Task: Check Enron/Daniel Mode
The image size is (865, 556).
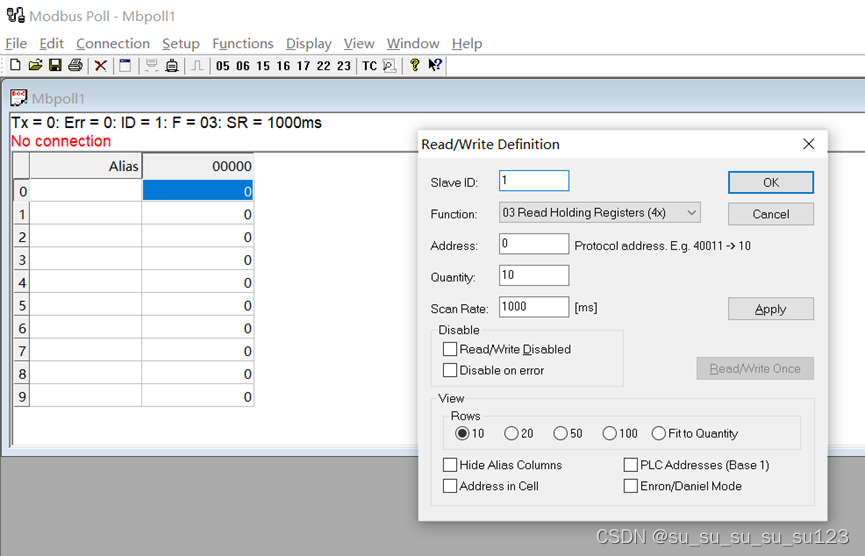Action: [x=631, y=486]
